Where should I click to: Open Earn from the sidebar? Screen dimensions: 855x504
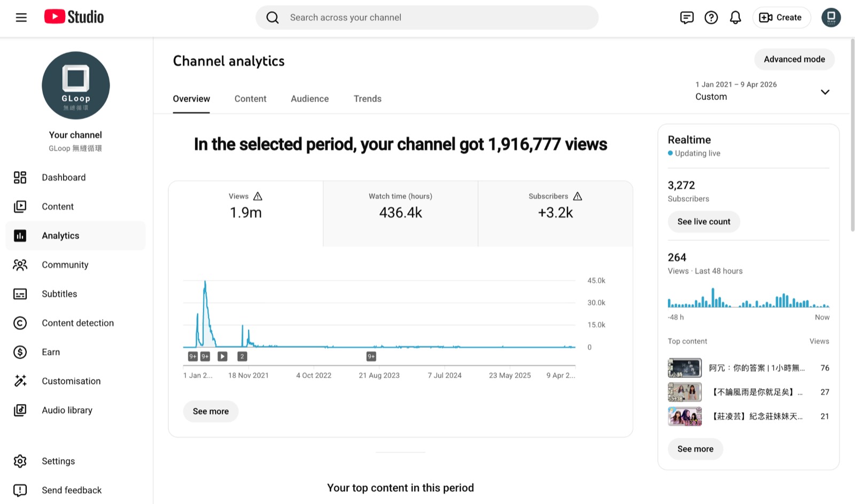click(75, 352)
